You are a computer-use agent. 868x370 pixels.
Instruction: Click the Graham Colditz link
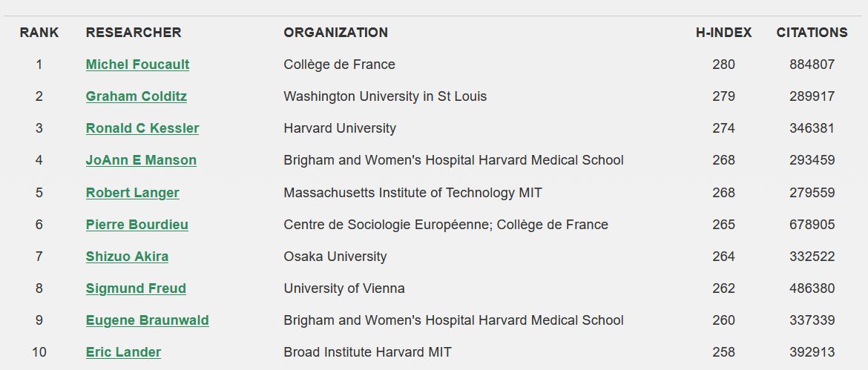pos(136,96)
